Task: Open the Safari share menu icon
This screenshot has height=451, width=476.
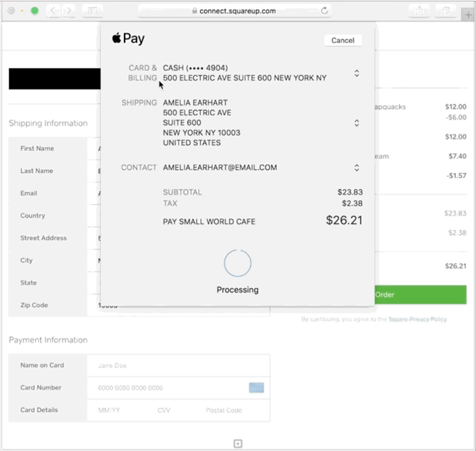Action: click(x=420, y=11)
